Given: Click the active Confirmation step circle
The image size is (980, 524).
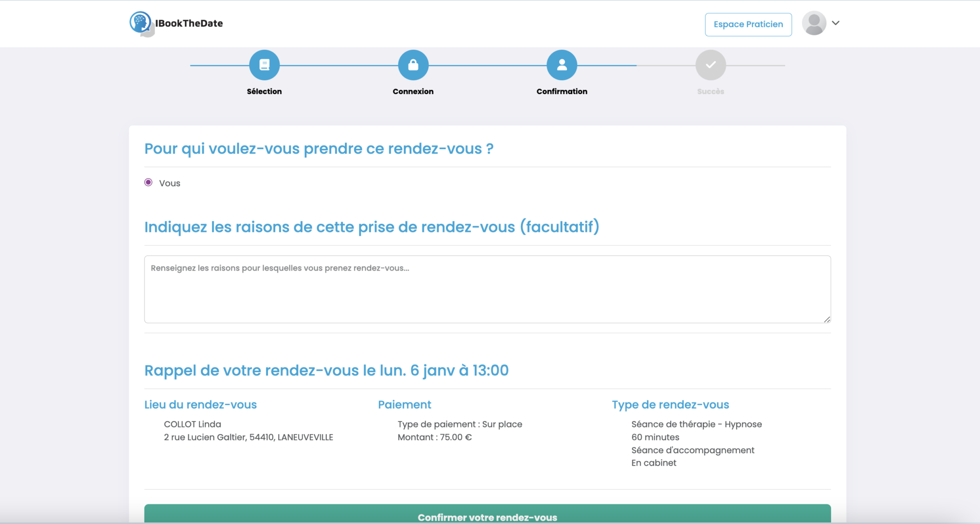Looking at the screenshot, I should point(562,64).
